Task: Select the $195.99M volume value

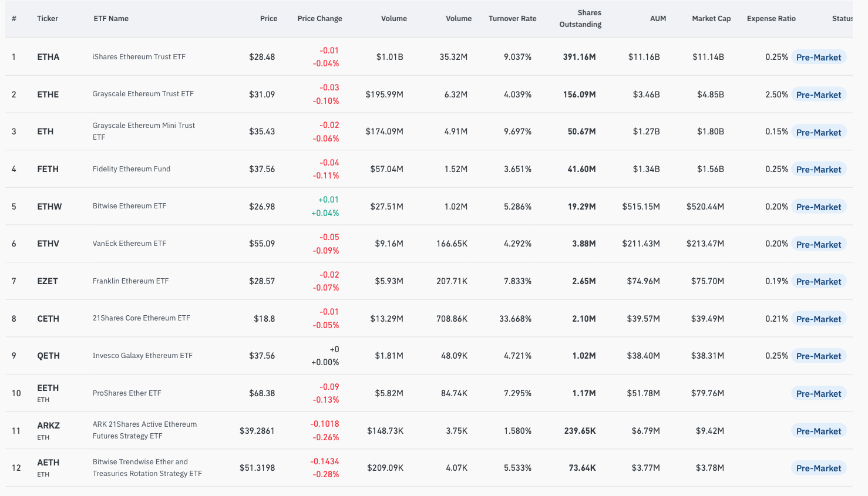Action: (x=385, y=95)
